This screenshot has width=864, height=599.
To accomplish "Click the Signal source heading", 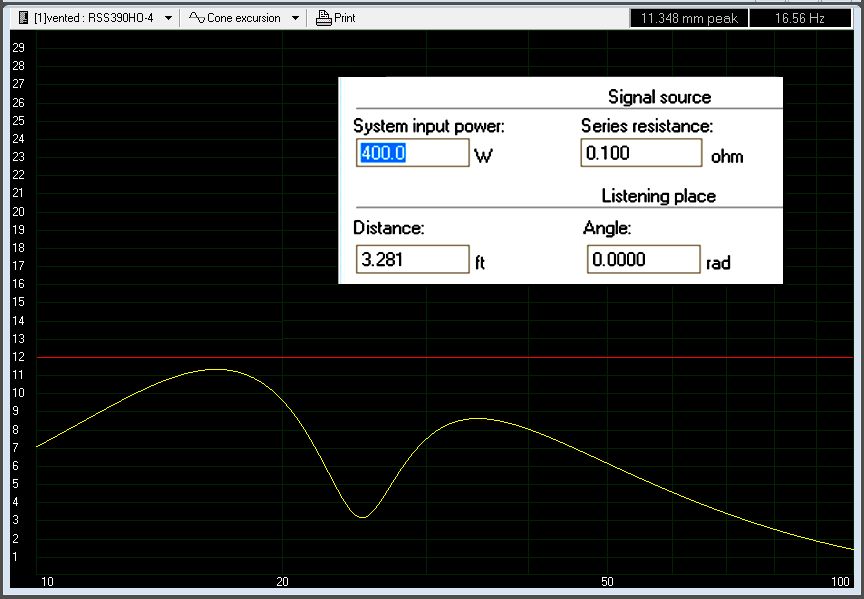I will [x=660, y=97].
